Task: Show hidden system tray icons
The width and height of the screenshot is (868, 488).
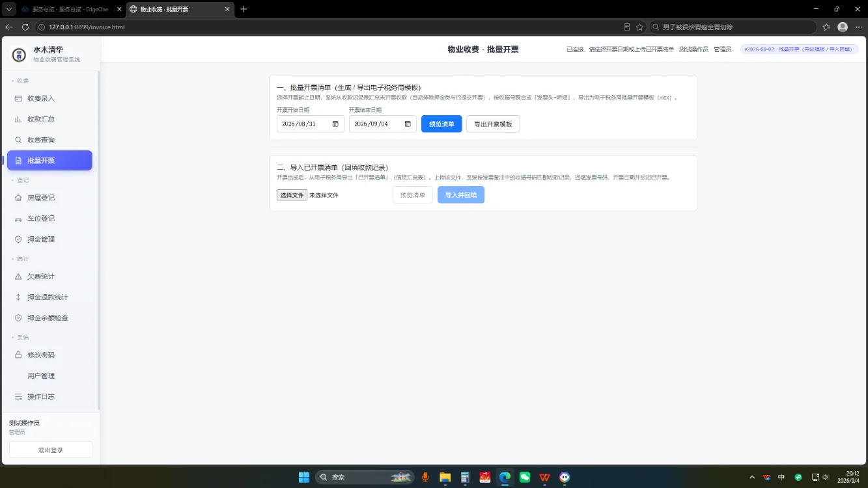Action: tap(752, 477)
